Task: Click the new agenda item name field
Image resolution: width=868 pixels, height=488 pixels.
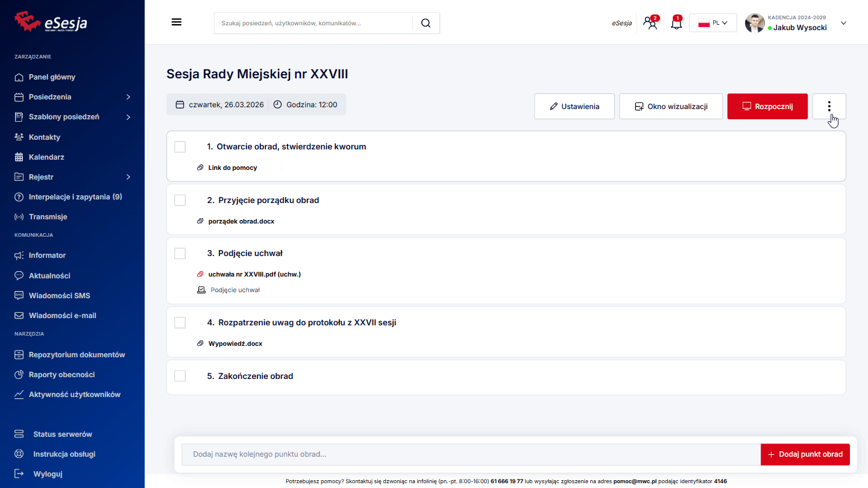Action: pos(471,454)
